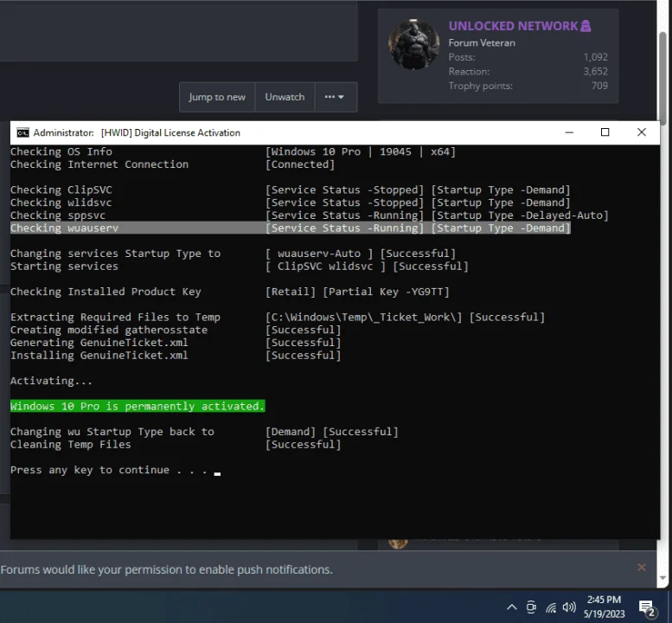Close the Digital License Activation console
Screen dimensions: 672x623
pos(641,132)
